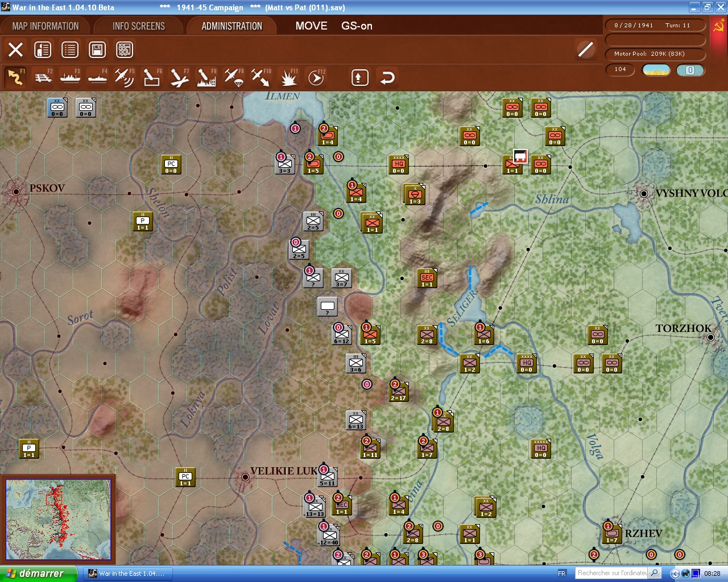Select the unit counter labeled 3=6
This screenshot has width=728, height=582.
[x=355, y=363]
